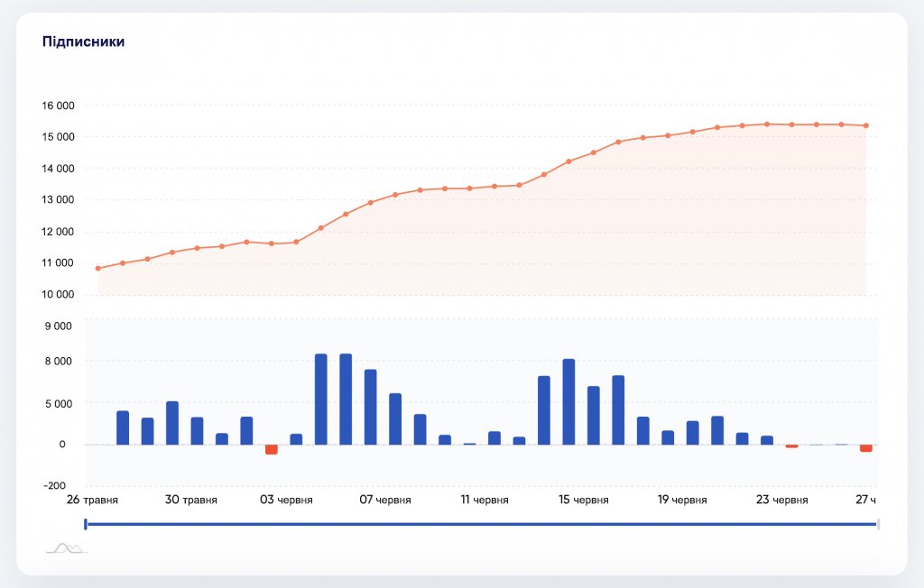Click the first blue bar in the bar chart

click(x=123, y=427)
